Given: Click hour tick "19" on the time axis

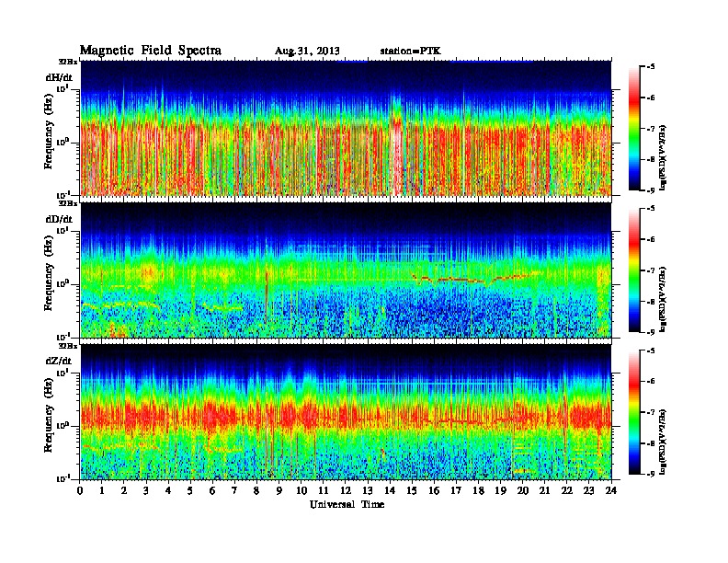Looking at the screenshot, I should (500, 490).
